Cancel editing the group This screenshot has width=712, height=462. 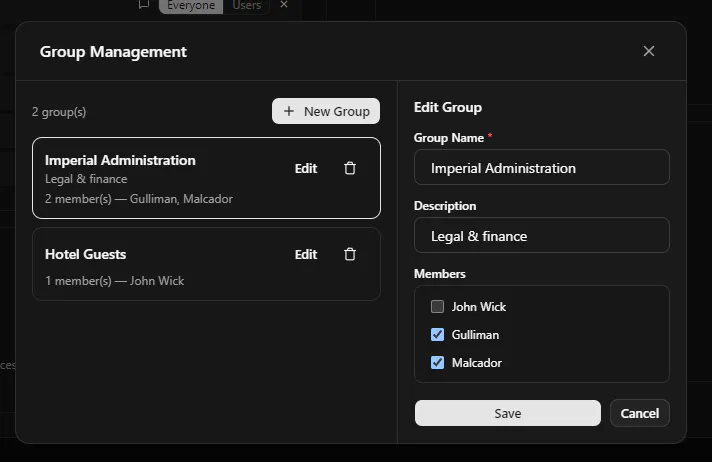pos(639,413)
